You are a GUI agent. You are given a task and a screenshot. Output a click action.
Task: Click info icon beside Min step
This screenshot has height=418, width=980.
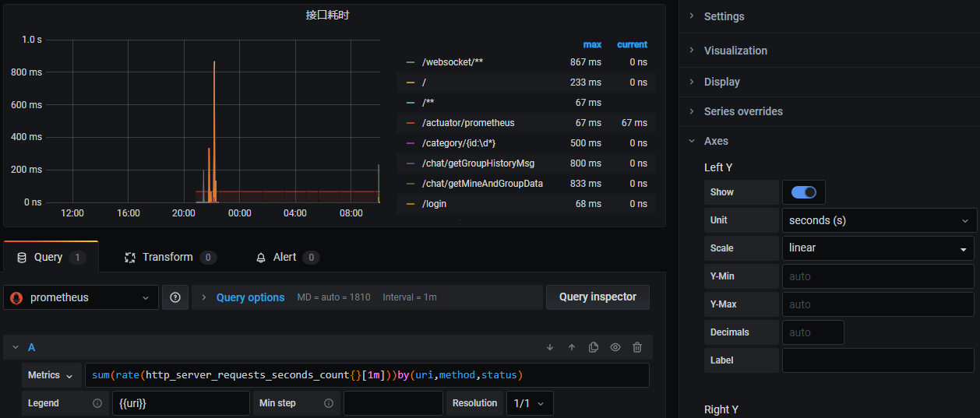[329, 403]
